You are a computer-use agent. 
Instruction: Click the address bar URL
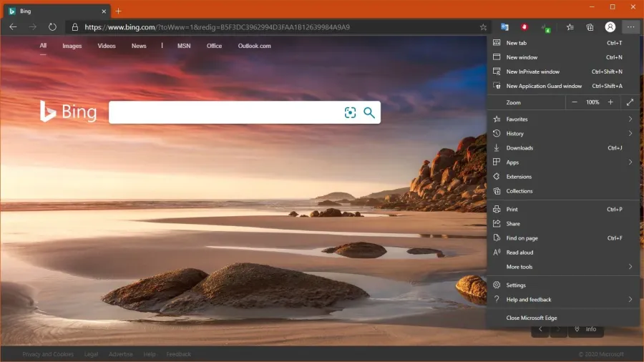coord(218,27)
